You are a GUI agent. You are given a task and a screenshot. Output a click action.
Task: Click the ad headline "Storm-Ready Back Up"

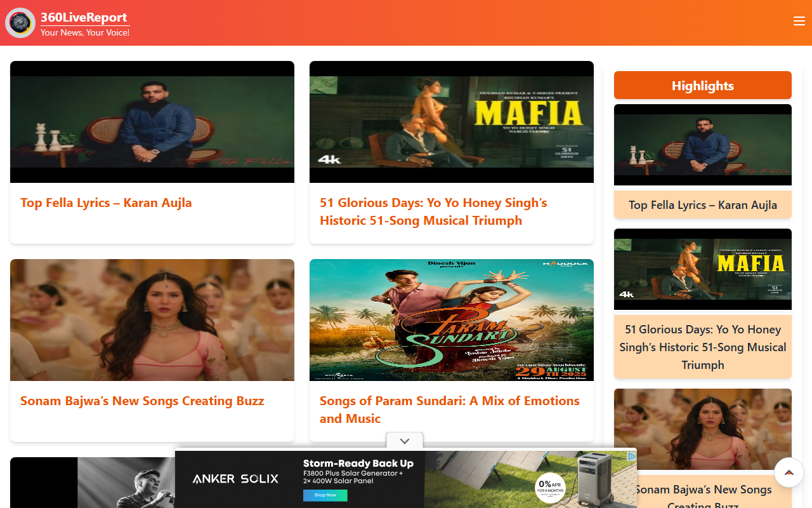coord(358,464)
